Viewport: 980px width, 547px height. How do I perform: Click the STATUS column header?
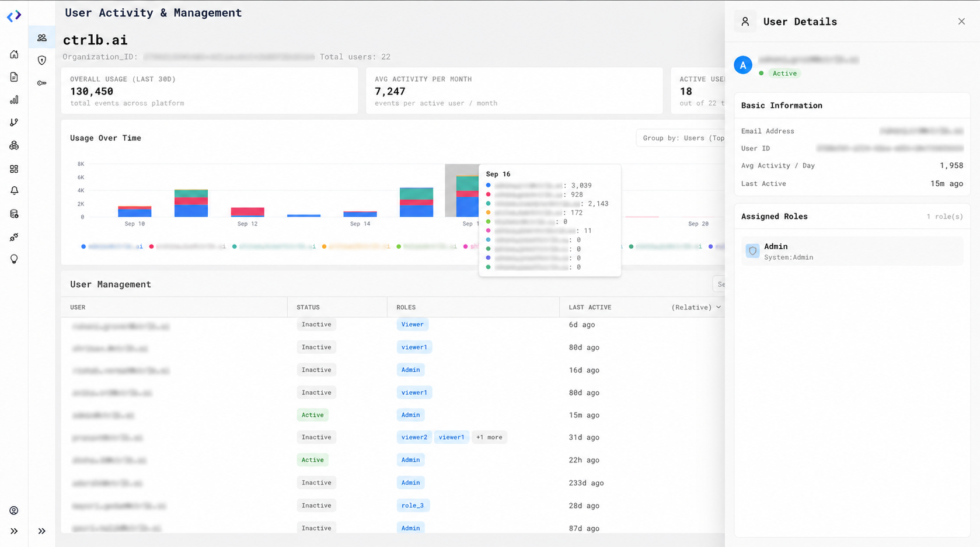308,307
